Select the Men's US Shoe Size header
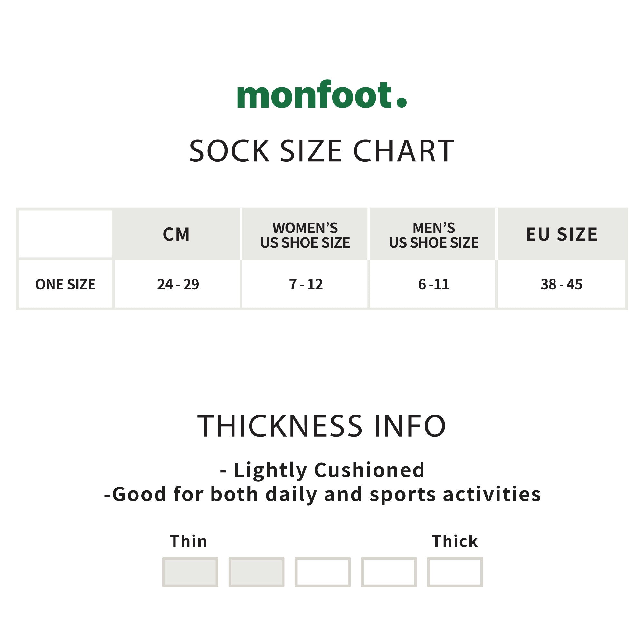This screenshot has width=644, height=644. point(433,235)
